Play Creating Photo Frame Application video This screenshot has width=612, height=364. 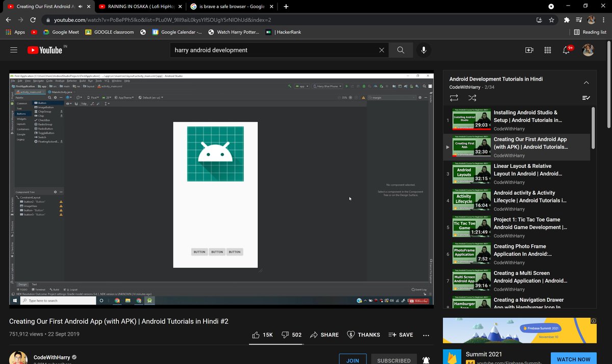coord(517,254)
